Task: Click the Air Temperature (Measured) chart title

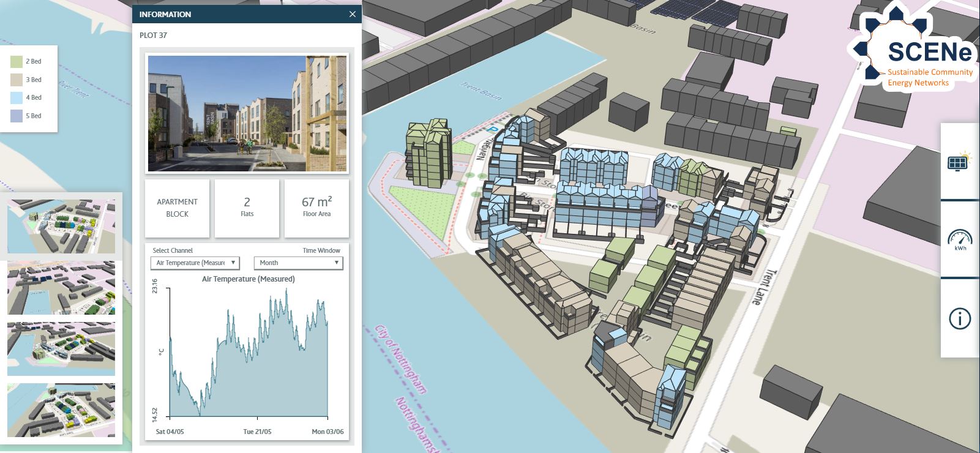Action: 249,279
